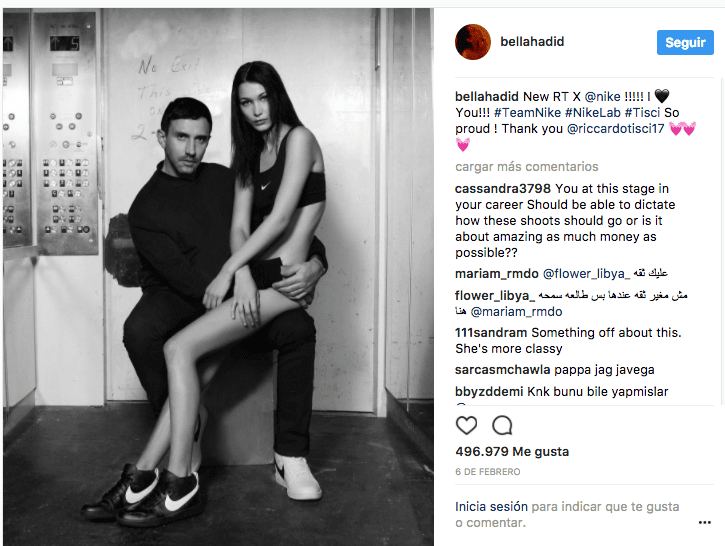The height and width of the screenshot is (546, 725).
Task: Like the post with the heart icon
Action: (466, 425)
